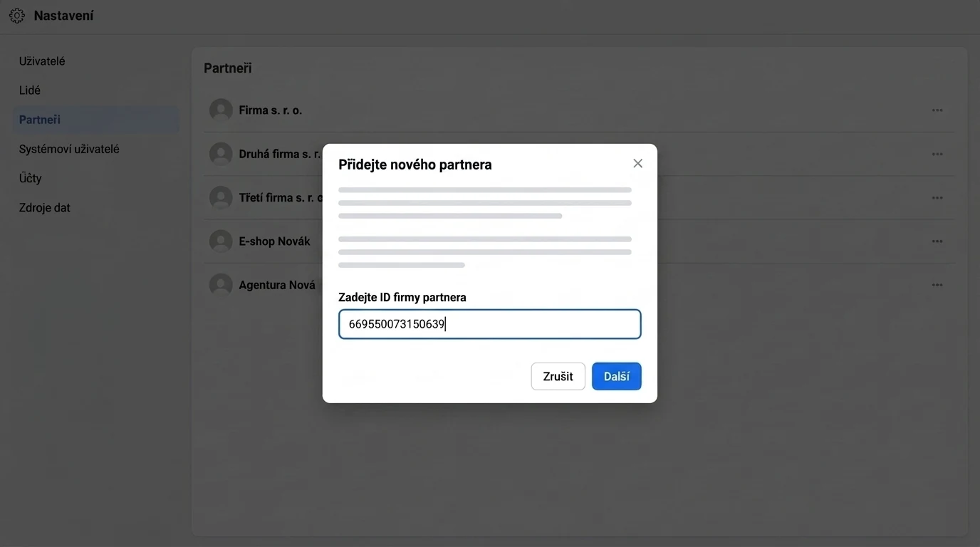The image size is (980, 547).
Task: Click the Firma s. r. o. partner name
Action: pos(271,110)
